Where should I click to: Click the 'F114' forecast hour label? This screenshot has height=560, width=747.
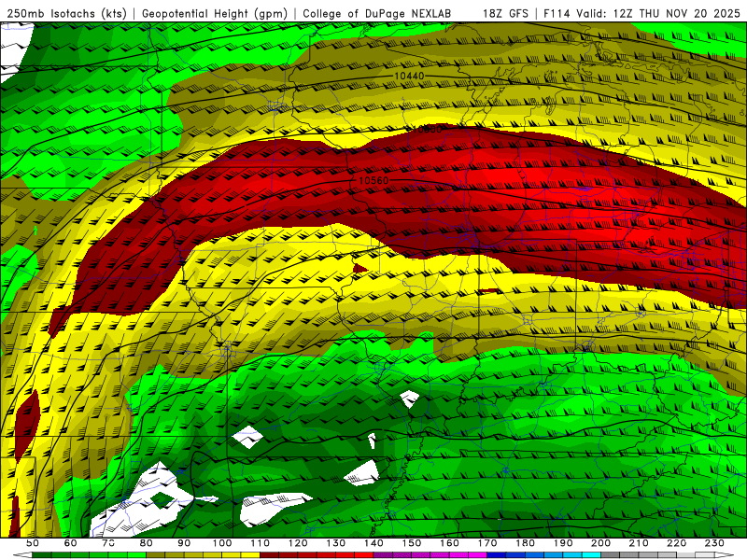(x=557, y=14)
